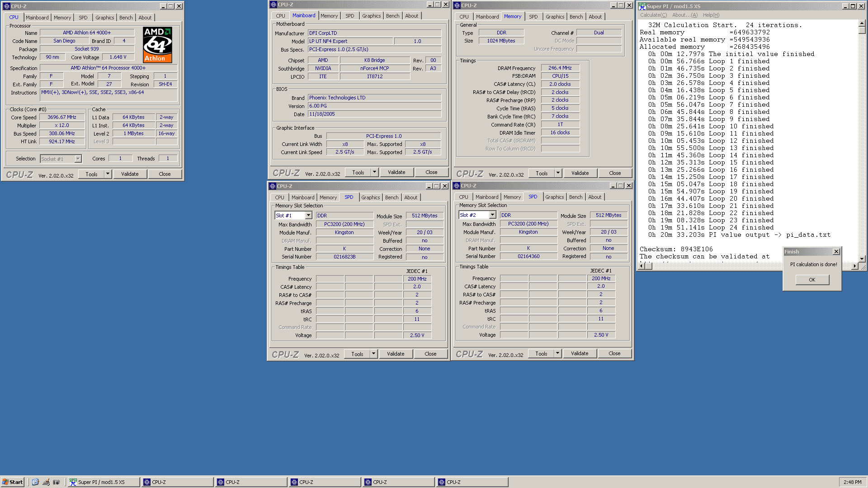The image size is (868, 488).
Task: Maximize the Super PI window
Action: coord(853,6)
